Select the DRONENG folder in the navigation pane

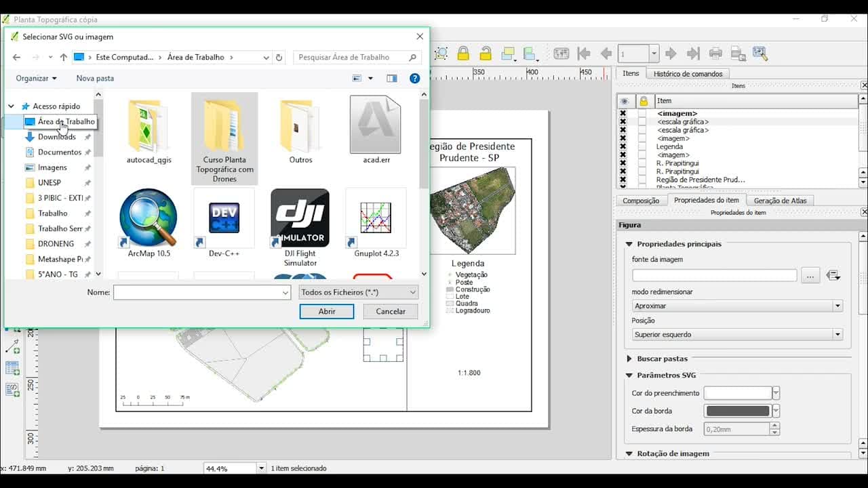[56, 244]
